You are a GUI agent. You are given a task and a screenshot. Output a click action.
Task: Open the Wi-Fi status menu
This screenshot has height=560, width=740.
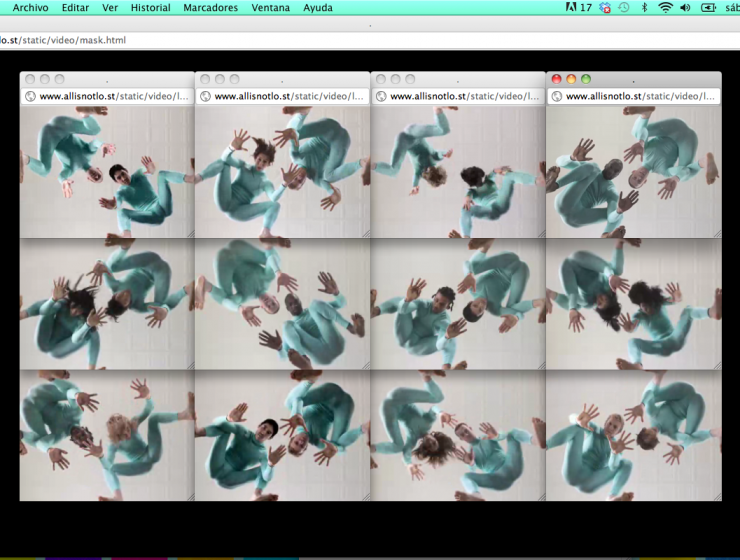[665, 7]
